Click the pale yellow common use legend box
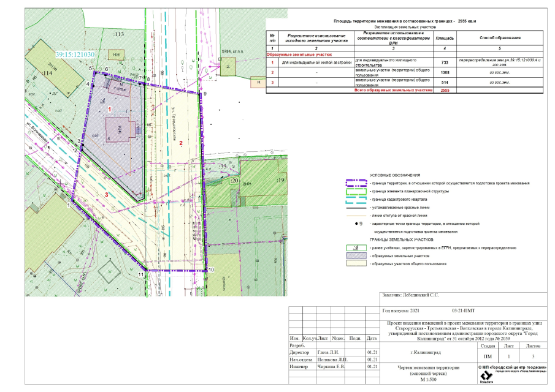555x392 pixels. pyautogui.click(x=356, y=263)
